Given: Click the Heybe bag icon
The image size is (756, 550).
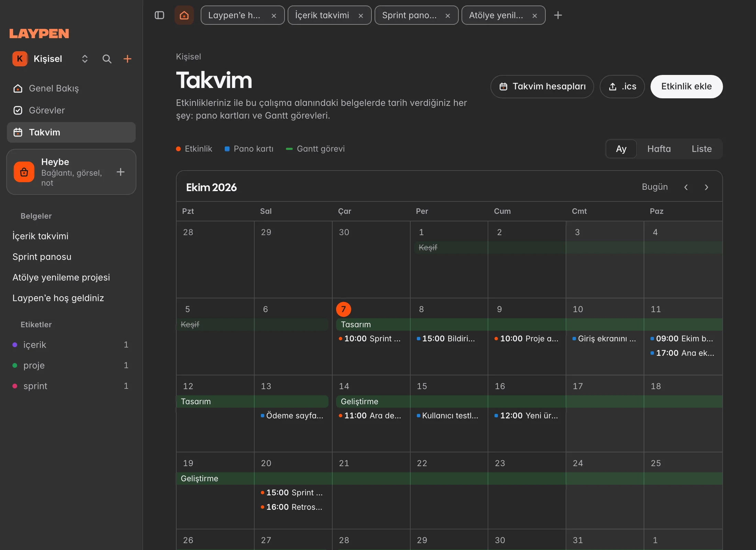Looking at the screenshot, I should 24,172.
